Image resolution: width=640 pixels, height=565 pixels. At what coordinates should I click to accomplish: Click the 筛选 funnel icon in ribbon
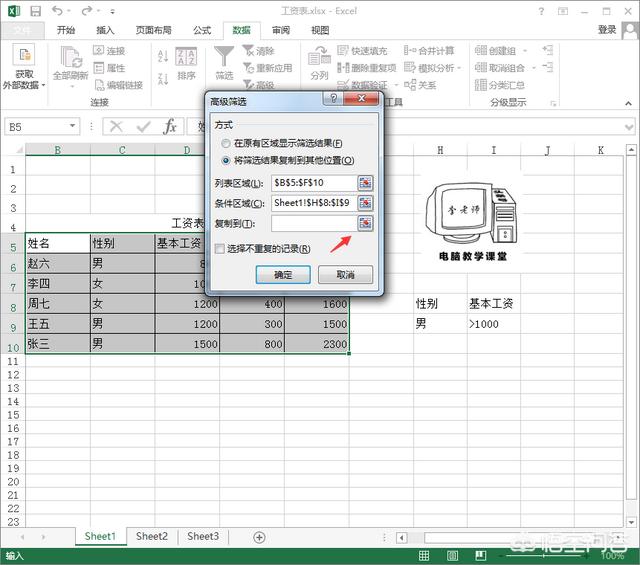pos(223,58)
